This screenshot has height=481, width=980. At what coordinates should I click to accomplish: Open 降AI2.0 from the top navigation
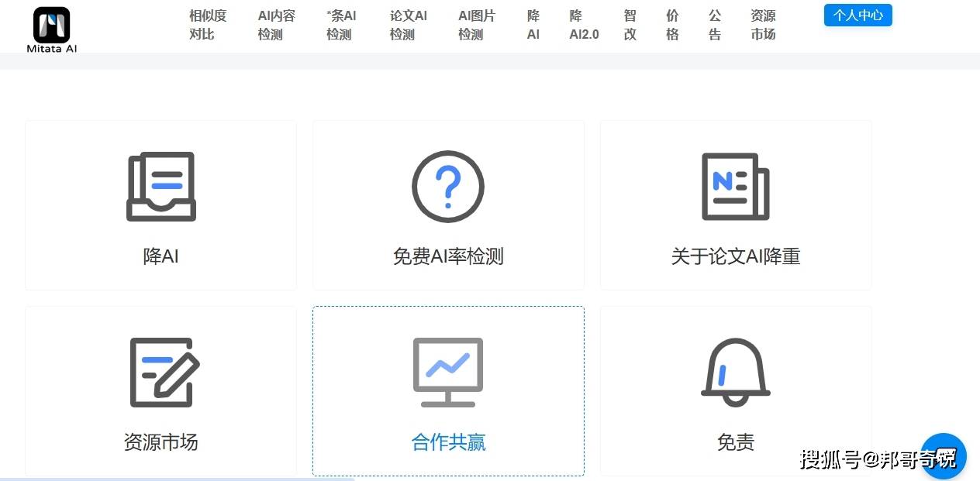tap(584, 25)
